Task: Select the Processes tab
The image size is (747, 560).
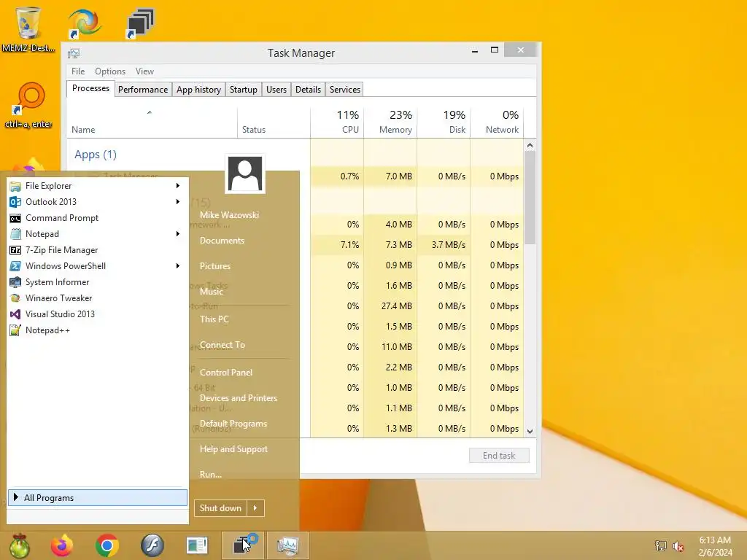Action: pyautogui.click(x=90, y=88)
